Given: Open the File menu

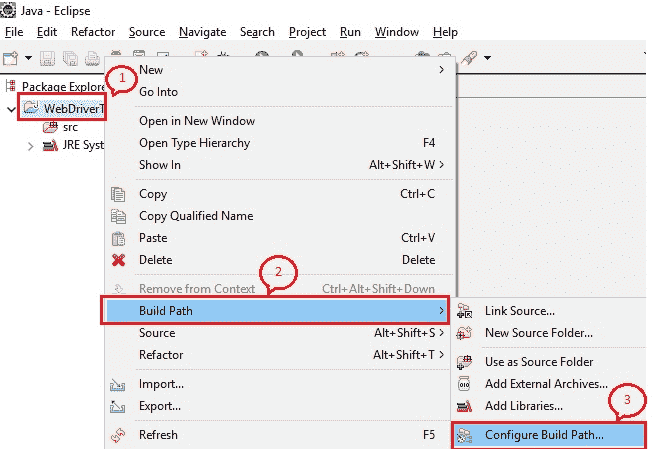Looking at the screenshot, I should coord(14,32).
